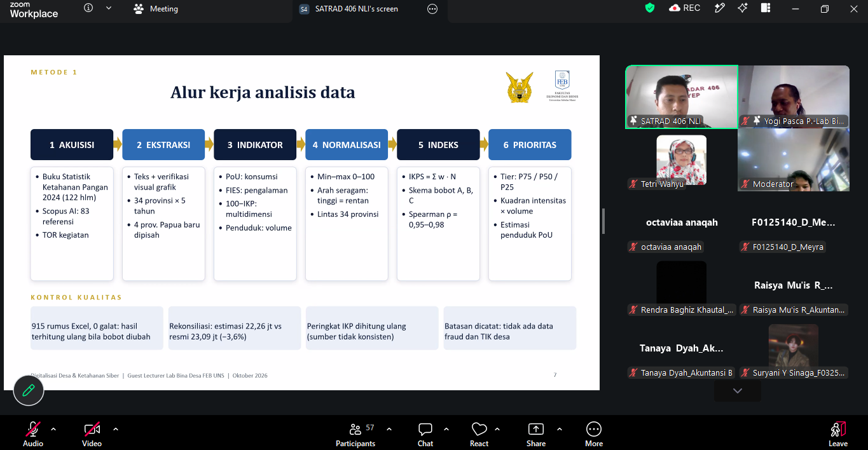Select the Moderator video tile

[x=794, y=160]
